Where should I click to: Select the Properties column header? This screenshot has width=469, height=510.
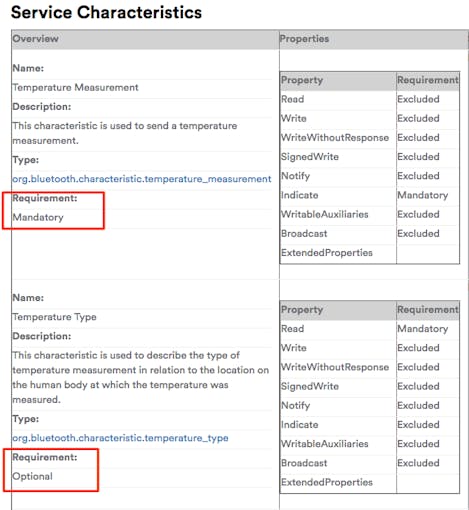point(304,39)
